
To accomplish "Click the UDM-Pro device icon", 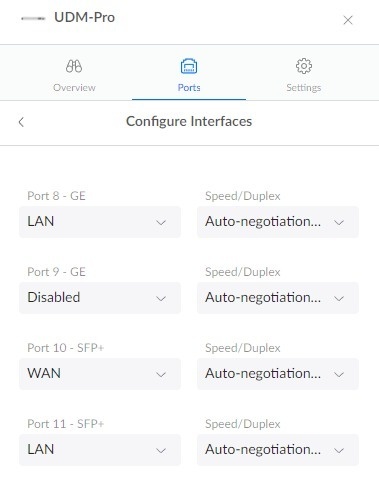I will pos(33,19).
